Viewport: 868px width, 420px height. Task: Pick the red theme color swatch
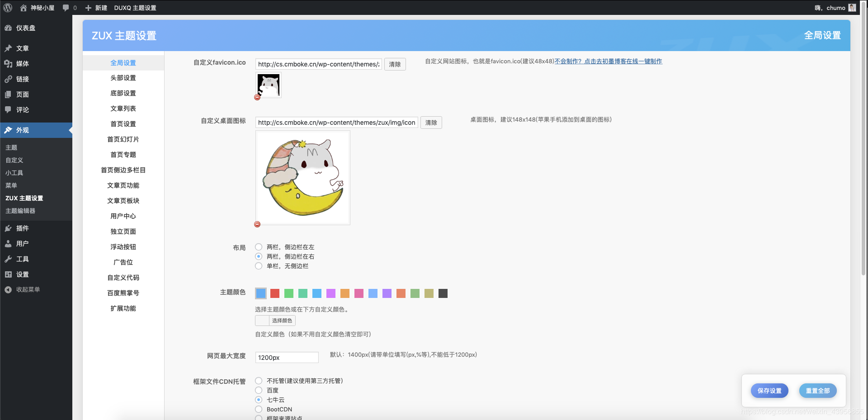275,293
